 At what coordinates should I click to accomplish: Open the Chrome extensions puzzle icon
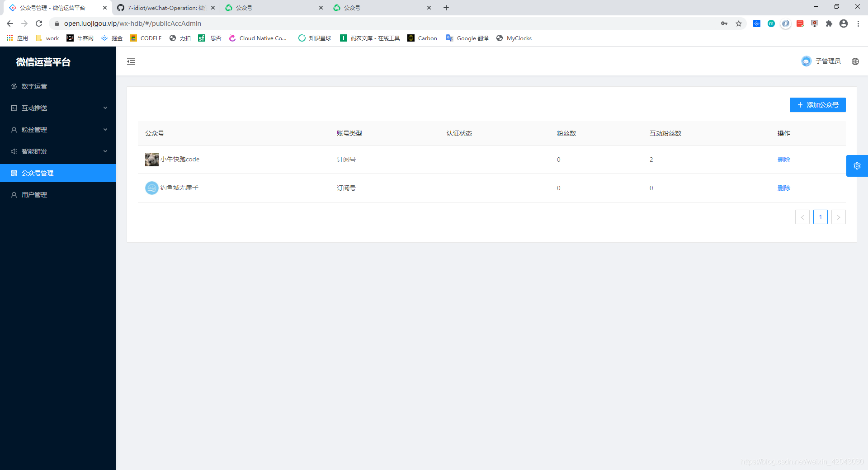pyautogui.click(x=829, y=23)
